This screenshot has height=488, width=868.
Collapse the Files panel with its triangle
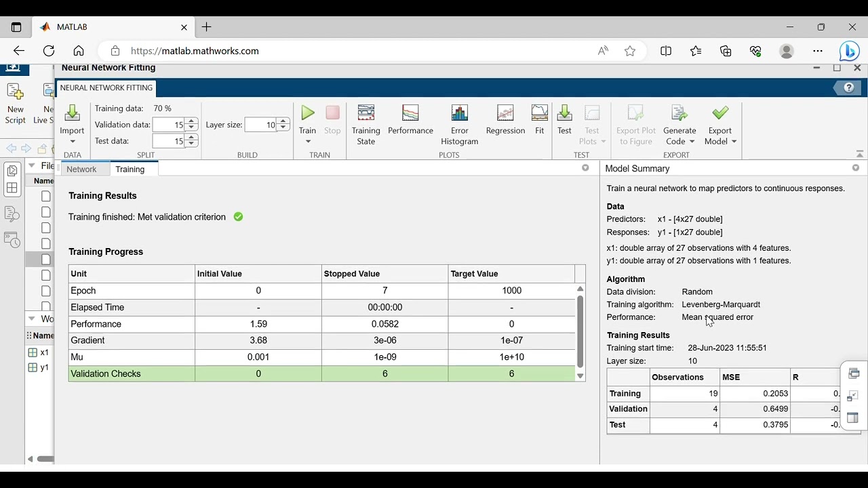pos(31,166)
